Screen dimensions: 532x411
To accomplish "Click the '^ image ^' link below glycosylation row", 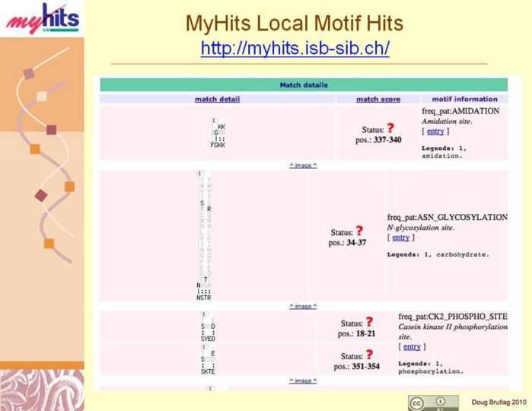I will click(303, 306).
